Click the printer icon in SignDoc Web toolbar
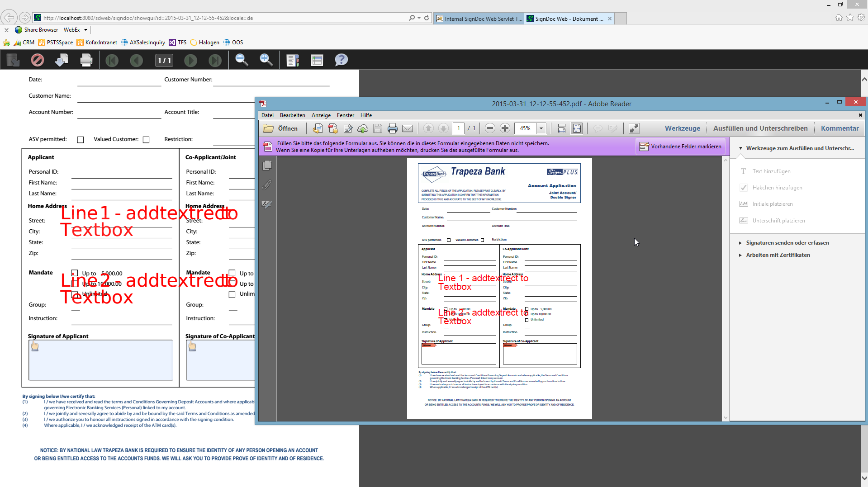 click(86, 60)
